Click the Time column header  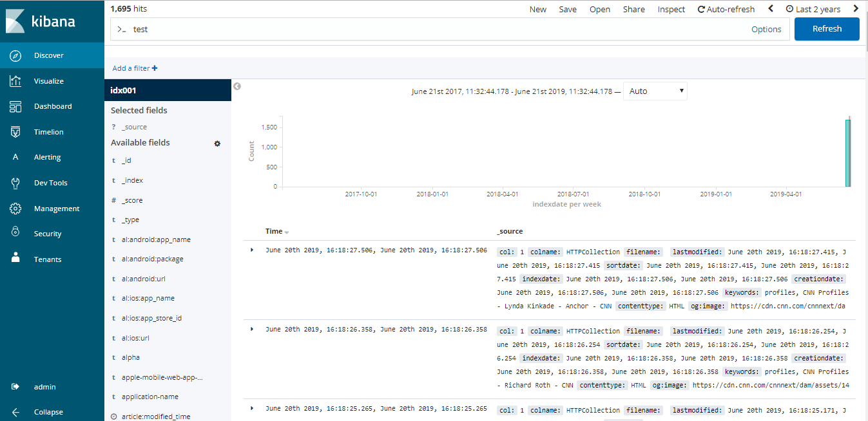coord(274,231)
